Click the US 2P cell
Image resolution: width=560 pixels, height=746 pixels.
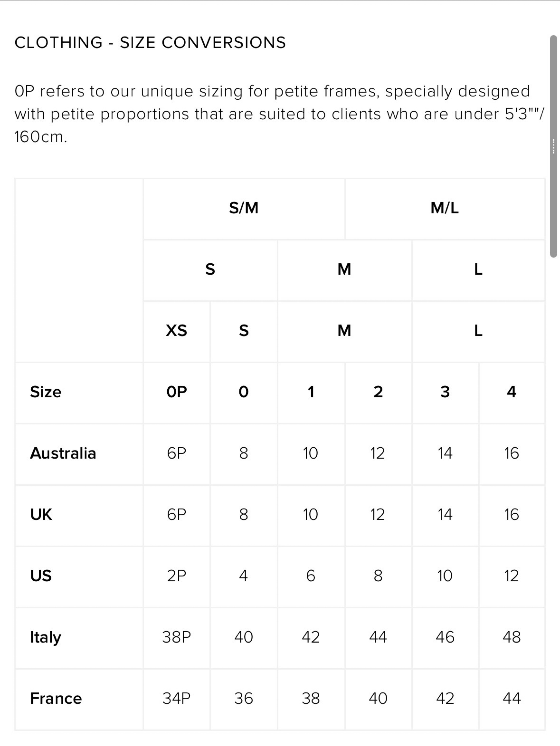coord(176,576)
